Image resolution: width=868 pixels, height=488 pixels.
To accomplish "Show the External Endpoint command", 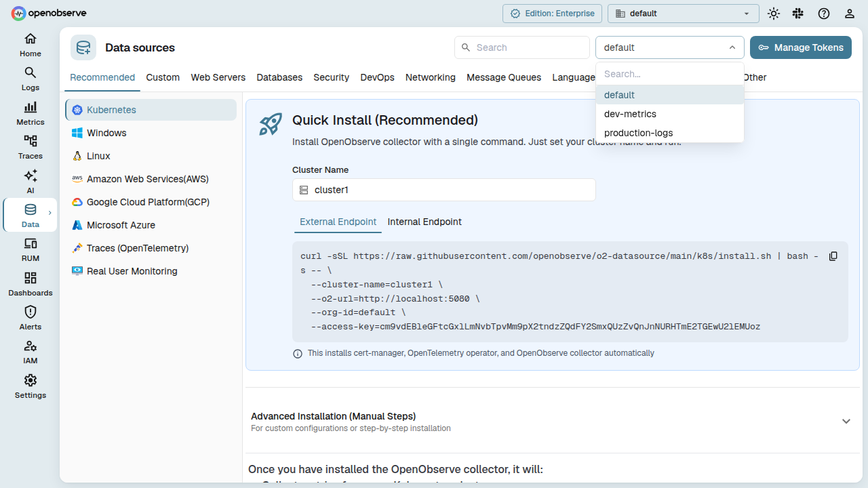I will pyautogui.click(x=338, y=222).
